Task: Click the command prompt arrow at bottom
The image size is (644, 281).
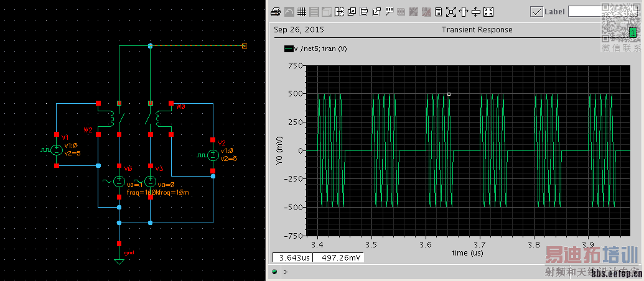Action: (285, 272)
